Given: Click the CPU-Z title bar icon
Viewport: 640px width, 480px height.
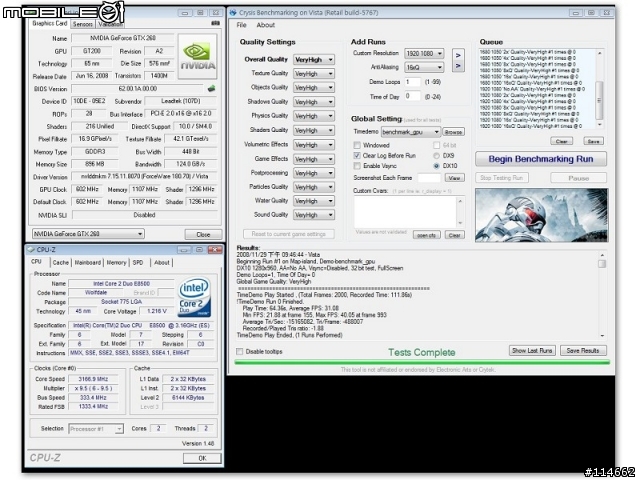Looking at the screenshot, I should point(31,250).
